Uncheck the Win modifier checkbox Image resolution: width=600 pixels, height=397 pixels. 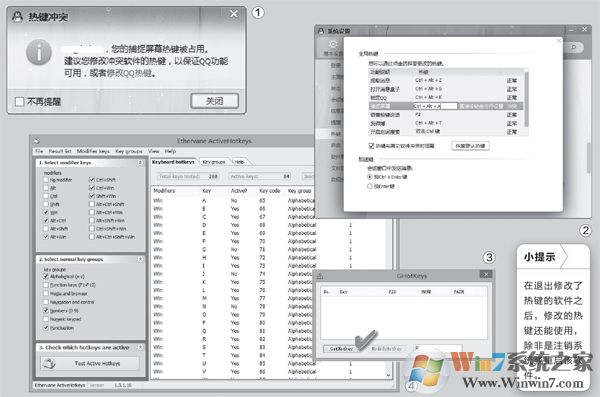[x=46, y=212]
